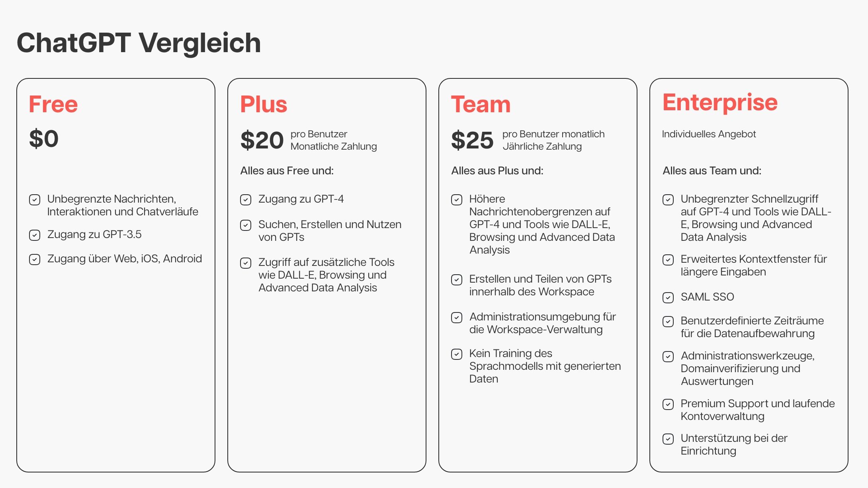
Task: Toggle the Höhere Nachrichtenobergrenzen checkmark in Team
Action: click(x=457, y=199)
